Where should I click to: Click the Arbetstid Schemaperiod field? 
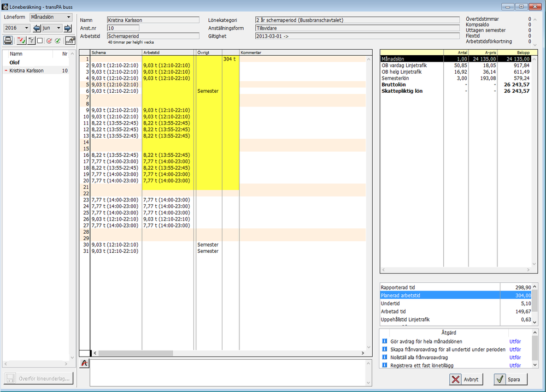click(x=153, y=36)
